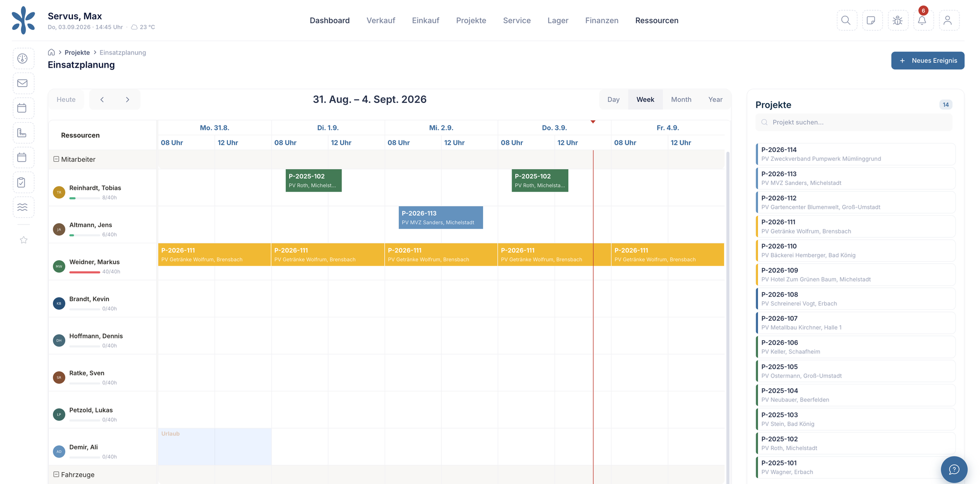This screenshot has width=980, height=484.
Task: Click the Projekte breadcrumb link
Action: pyautogui.click(x=77, y=52)
